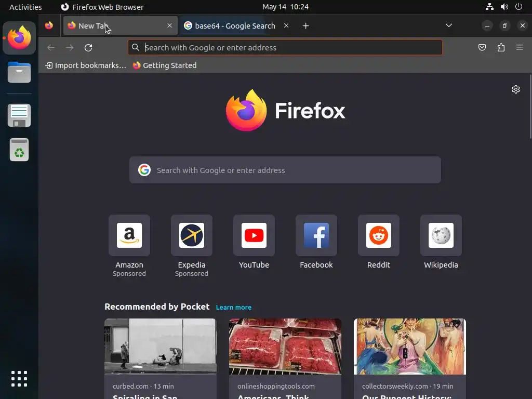Open Firefox Web Browser app menu
The height and width of the screenshot is (399, 532).
(x=102, y=7)
